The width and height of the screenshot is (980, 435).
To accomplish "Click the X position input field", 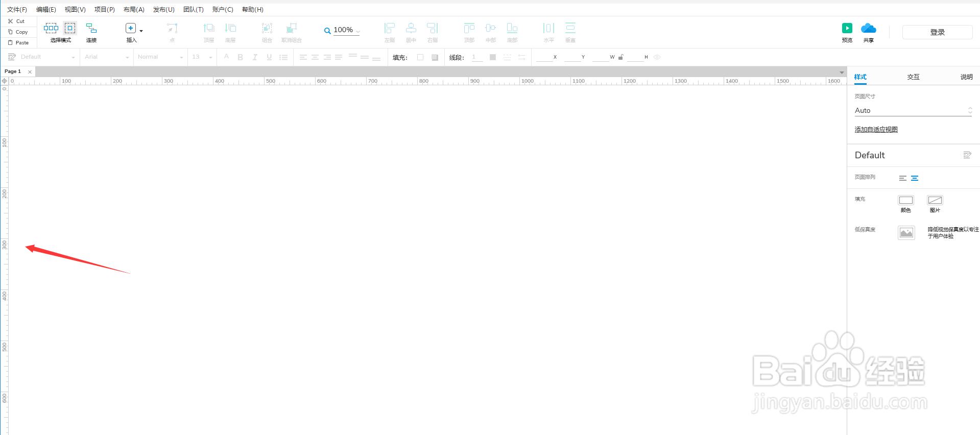I will point(544,57).
